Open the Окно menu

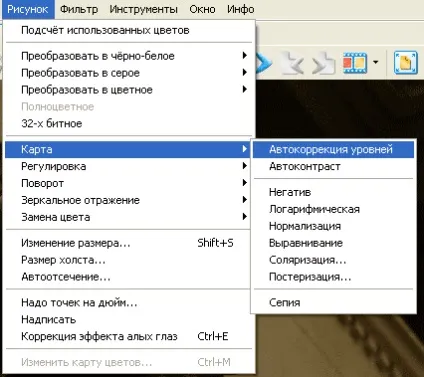[x=202, y=9]
